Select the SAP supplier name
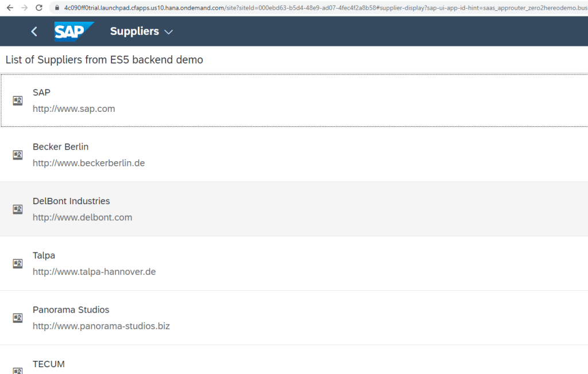 point(41,92)
